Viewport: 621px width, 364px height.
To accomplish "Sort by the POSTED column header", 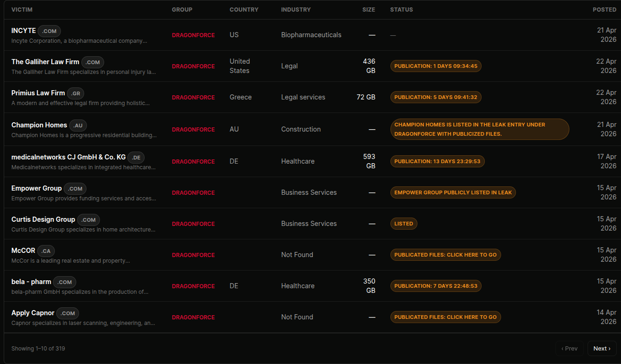I will (604, 10).
